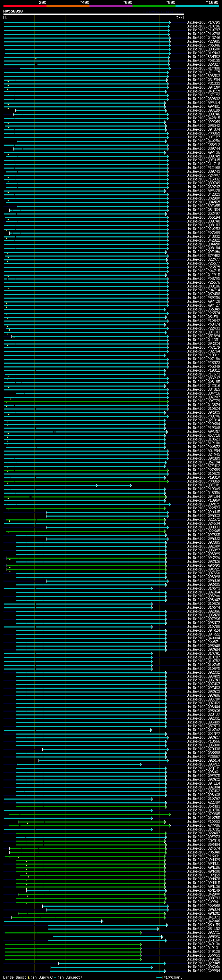Select the UniRef100_P26577 label
Viewport: 222px width, 980px height.
pyautogui.click(x=203, y=263)
